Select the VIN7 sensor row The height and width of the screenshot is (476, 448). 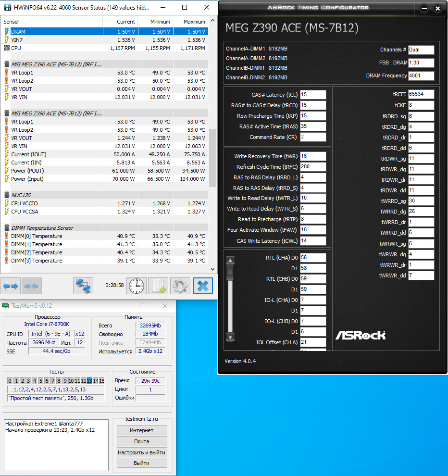coord(104,40)
